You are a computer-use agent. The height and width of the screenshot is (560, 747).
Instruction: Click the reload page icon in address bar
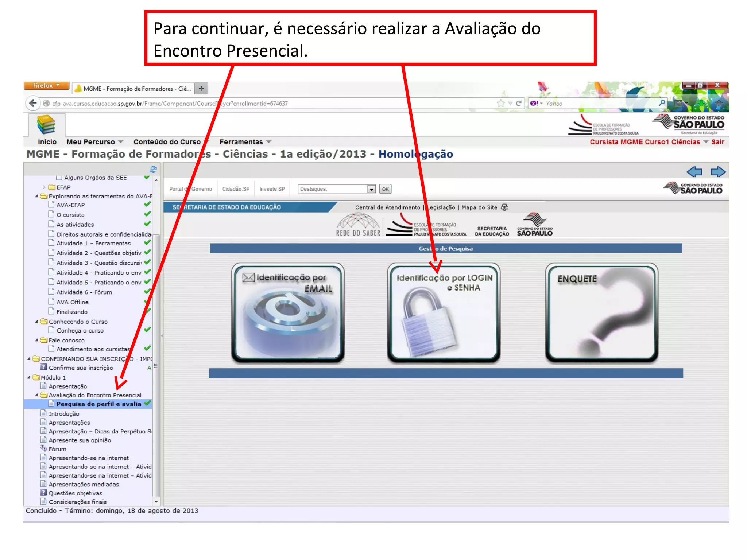519,103
